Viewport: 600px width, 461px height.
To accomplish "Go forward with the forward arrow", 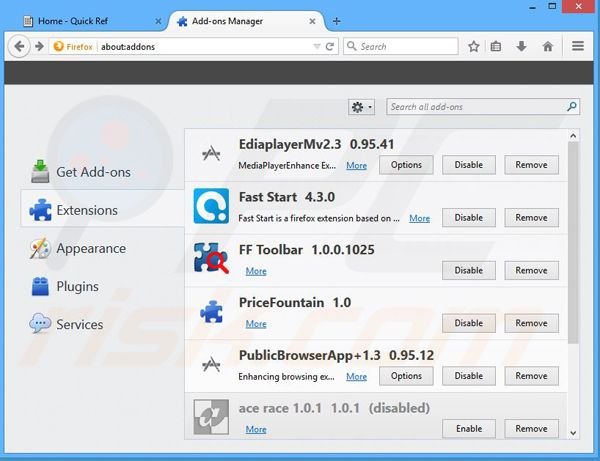I will (x=39, y=46).
